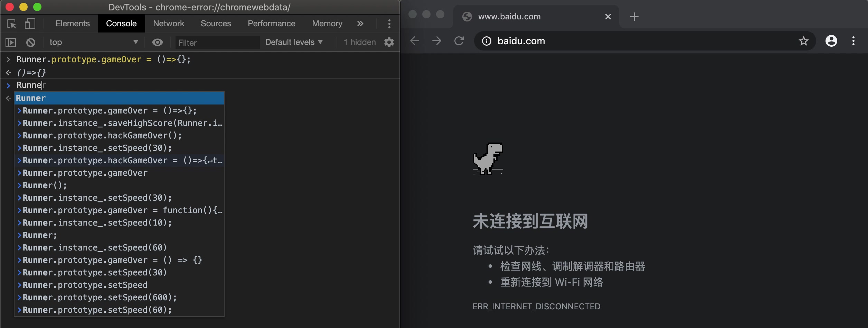Toggle the device toolbar icon
This screenshot has height=328, width=868.
tap(30, 24)
